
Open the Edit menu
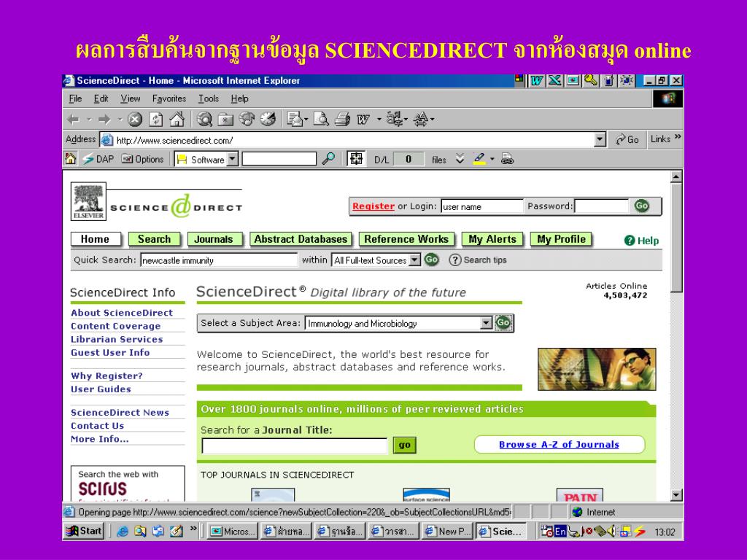click(x=101, y=98)
